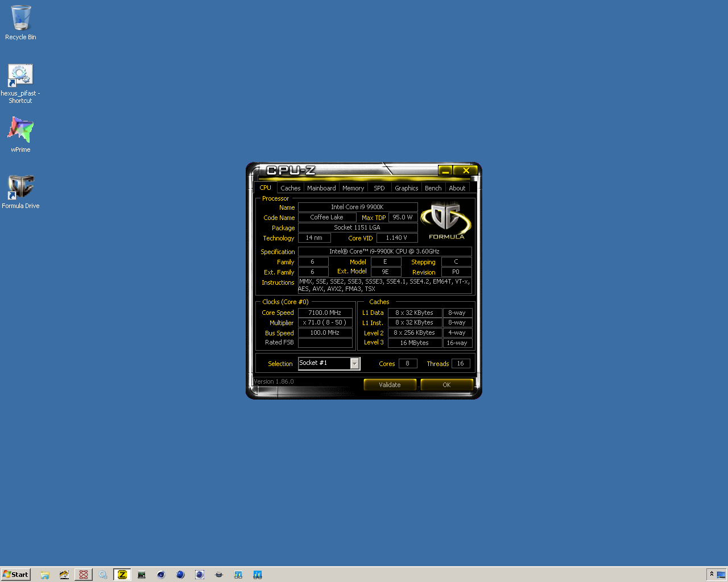Switch to the Memory tab

(x=353, y=188)
